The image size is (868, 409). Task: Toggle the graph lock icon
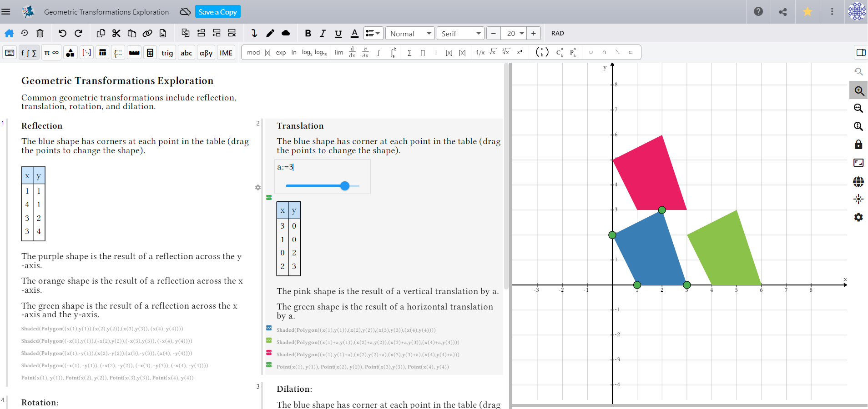click(858, 145)
